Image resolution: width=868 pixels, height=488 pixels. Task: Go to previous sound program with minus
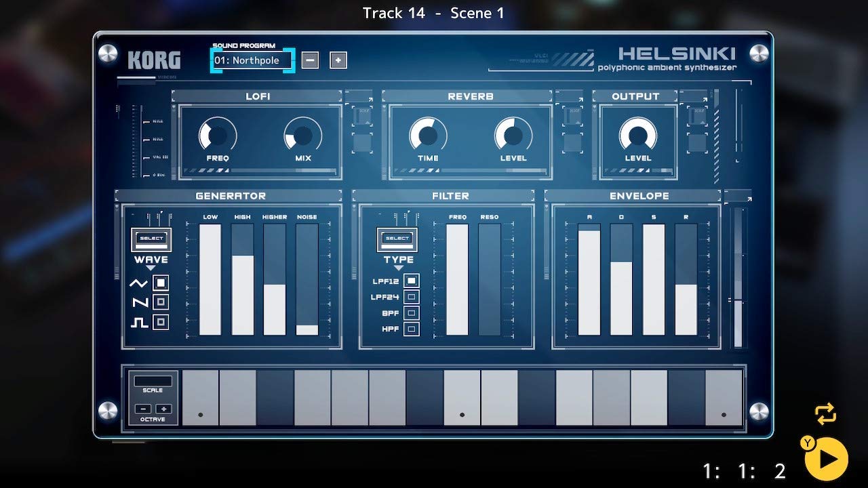pyautogui.click(x=310, y=60)
